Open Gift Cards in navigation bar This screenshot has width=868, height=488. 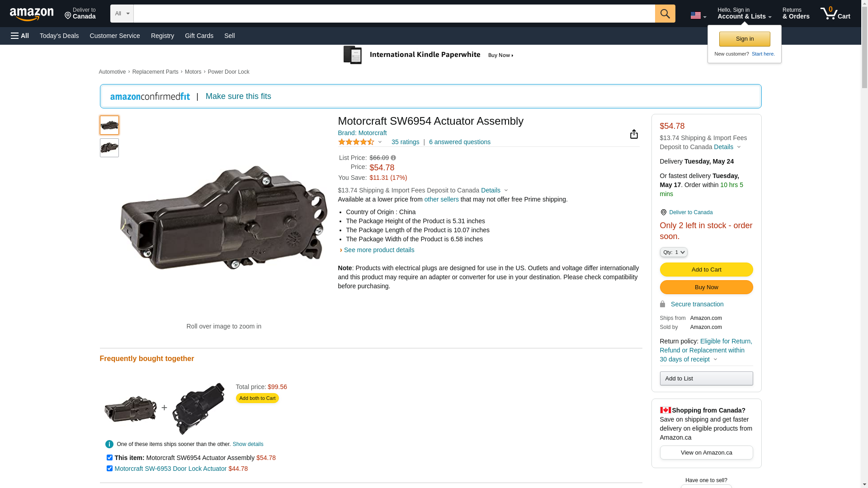pyautogui.click(x=199, y=36)
